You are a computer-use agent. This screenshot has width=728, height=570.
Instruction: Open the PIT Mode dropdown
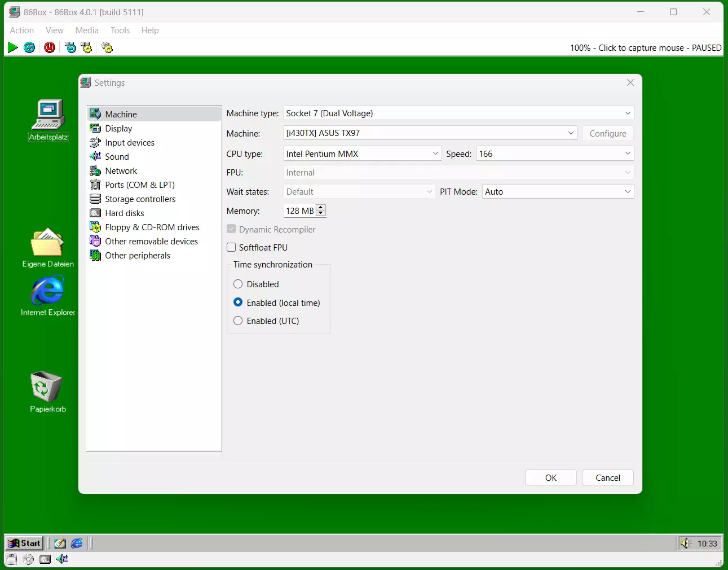(x=558, y=192)
